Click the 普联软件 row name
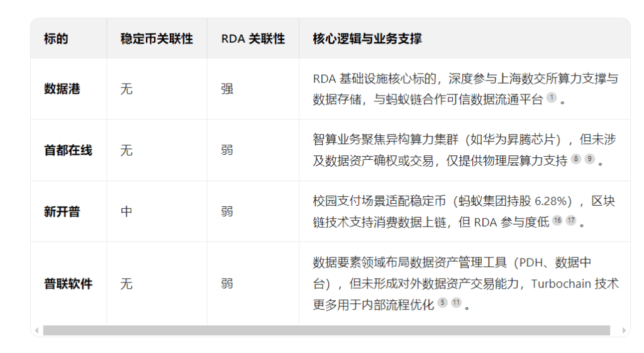The height and width of the screenshot is (353, 644). [68, 284]
